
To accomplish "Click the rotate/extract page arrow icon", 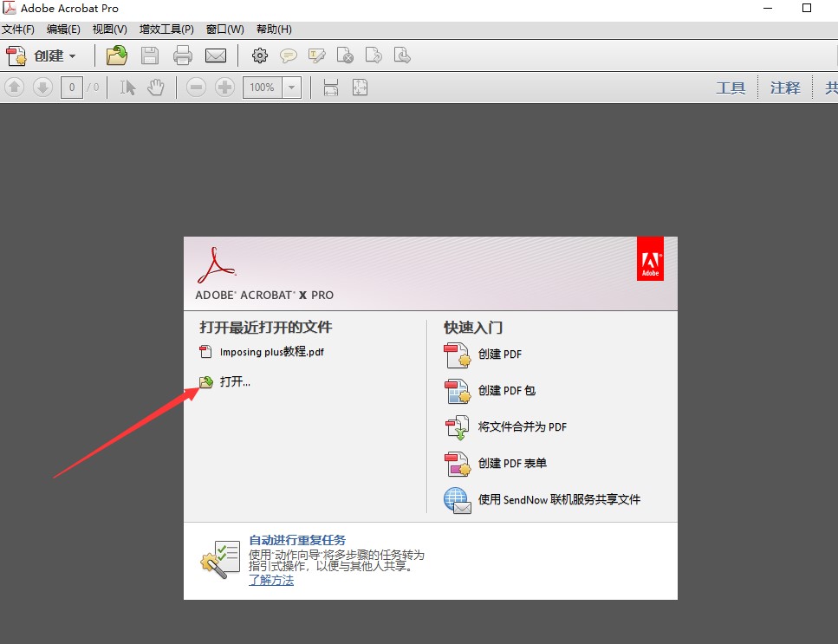I will click(x=374, y=55).
